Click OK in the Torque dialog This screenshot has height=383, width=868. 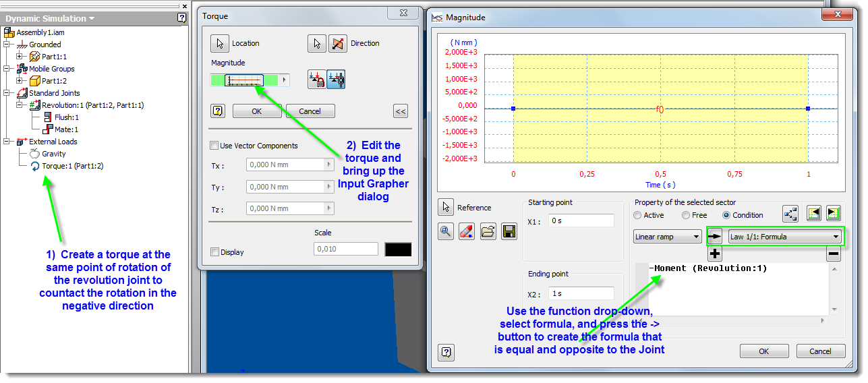tap(257, 111)
